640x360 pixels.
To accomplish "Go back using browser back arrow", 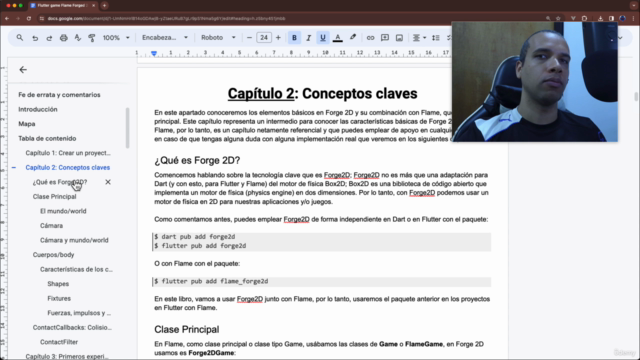I will (7, 18).
